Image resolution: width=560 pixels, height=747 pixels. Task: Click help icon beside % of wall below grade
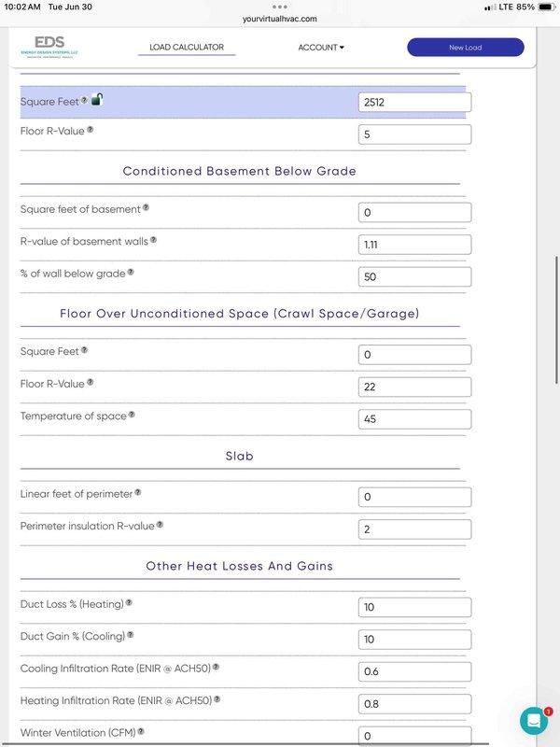click(131, 272)
